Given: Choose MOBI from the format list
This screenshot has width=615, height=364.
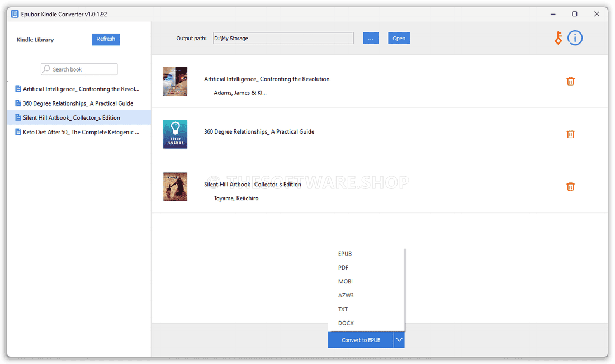Looking at the screenshot, I should click(345, 281).
